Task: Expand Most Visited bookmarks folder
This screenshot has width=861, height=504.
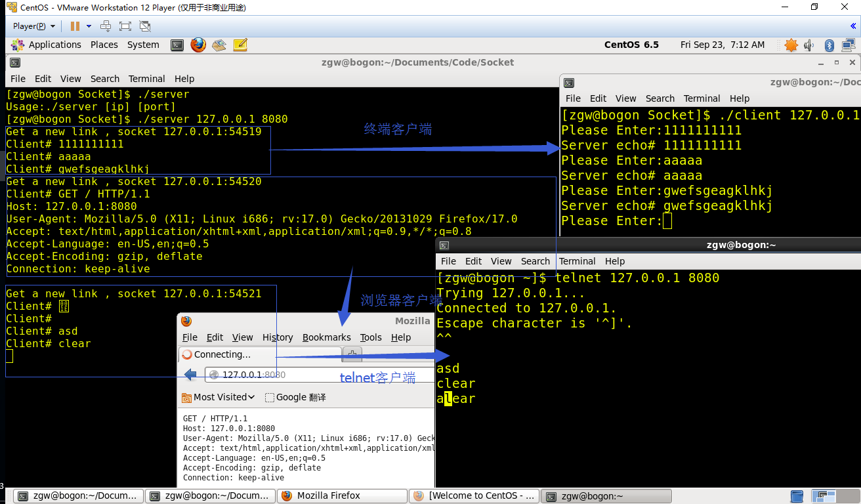Action: pyautogui.click(x=219, y=397)
